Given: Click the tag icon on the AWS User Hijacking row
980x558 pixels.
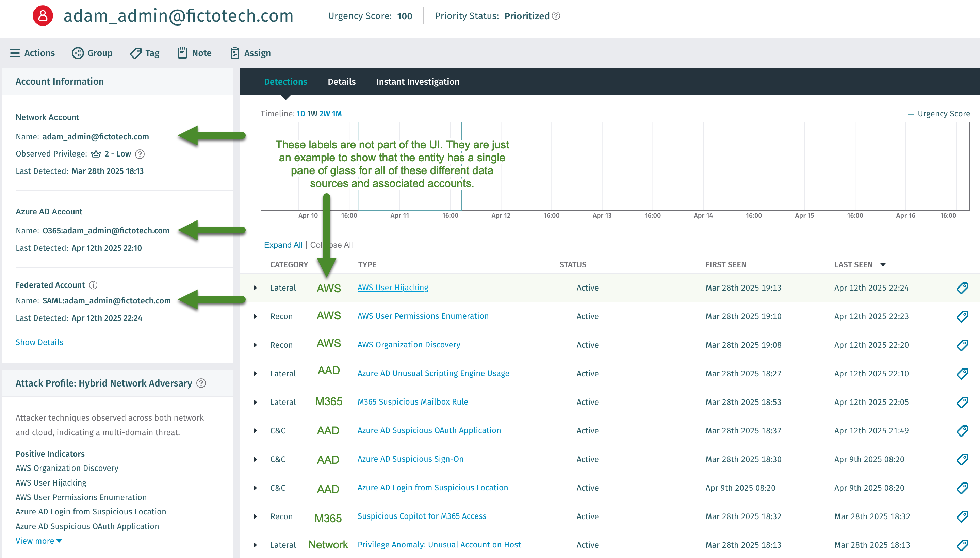Looking at the screenshot, I should coord(963,288).
